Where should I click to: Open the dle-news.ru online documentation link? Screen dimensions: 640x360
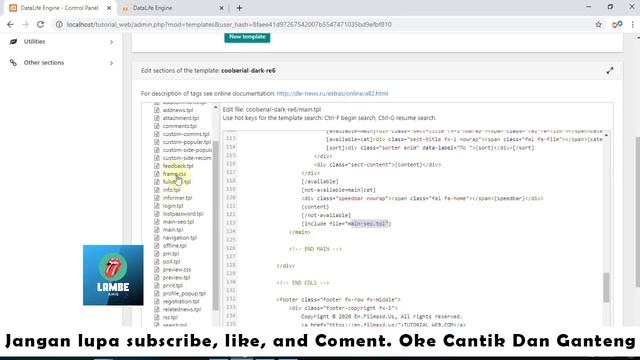[x=332, y=93]
